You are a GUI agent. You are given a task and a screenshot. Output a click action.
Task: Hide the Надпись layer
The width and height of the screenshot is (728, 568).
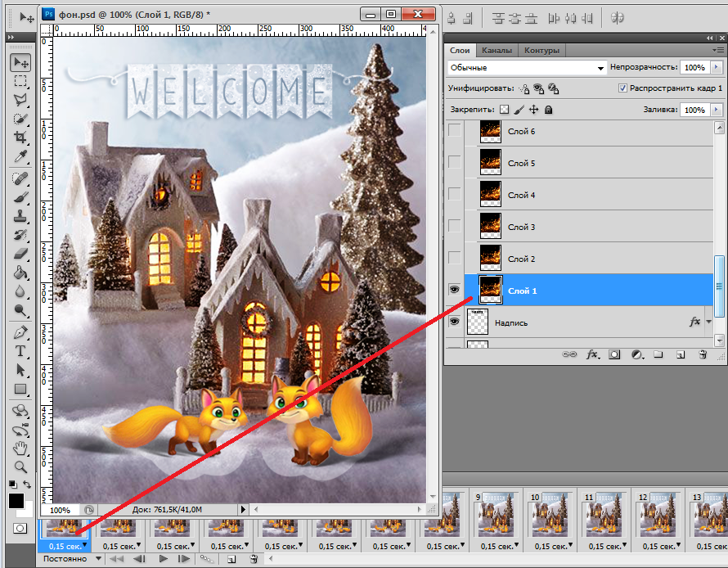click(x=455, y=322)
